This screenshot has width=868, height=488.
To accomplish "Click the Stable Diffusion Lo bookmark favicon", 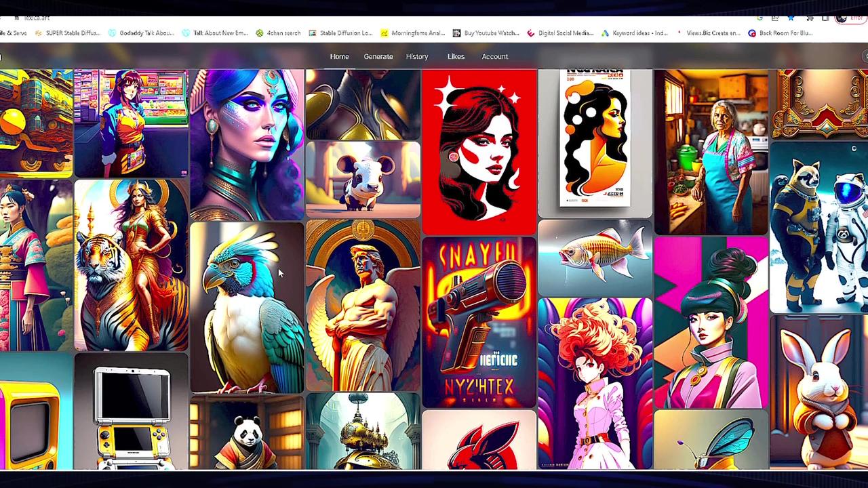I will pos(312,33).
